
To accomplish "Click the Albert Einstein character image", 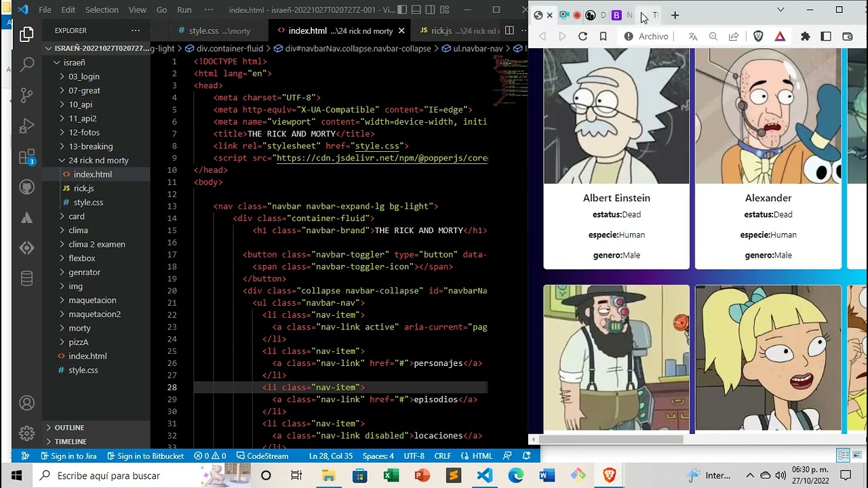I will point(616,116).
